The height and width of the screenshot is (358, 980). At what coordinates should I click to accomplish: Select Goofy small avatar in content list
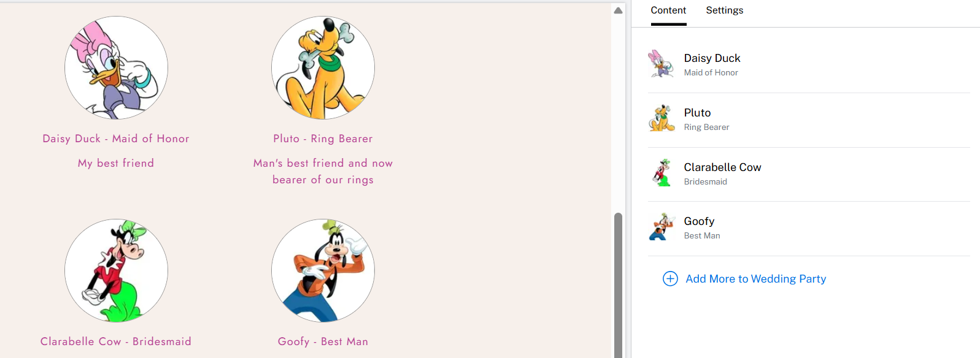662,227
